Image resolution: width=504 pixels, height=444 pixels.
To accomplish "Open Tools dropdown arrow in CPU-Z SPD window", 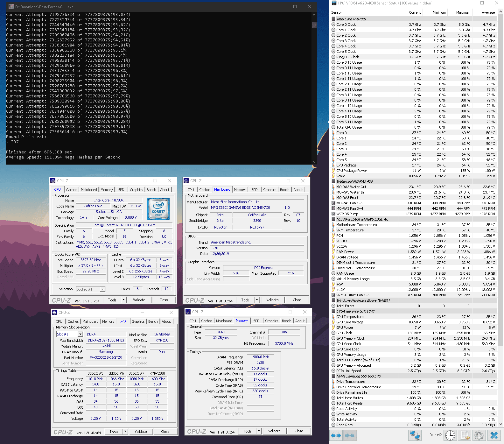I will point(125,432).
